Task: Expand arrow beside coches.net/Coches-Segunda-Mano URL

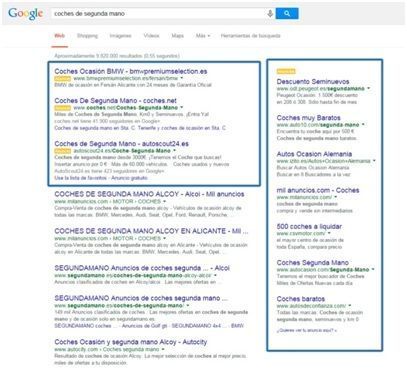Action: (x=182, y=108)
